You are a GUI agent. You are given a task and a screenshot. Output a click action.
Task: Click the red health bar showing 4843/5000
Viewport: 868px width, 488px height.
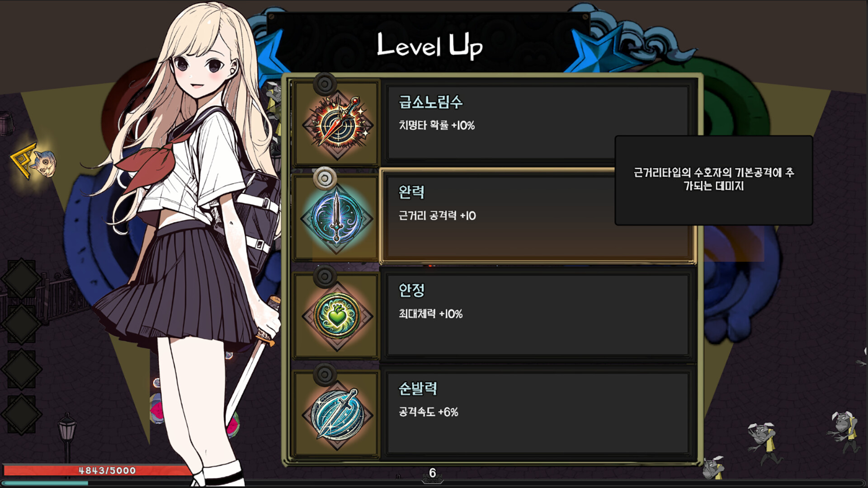97,470
